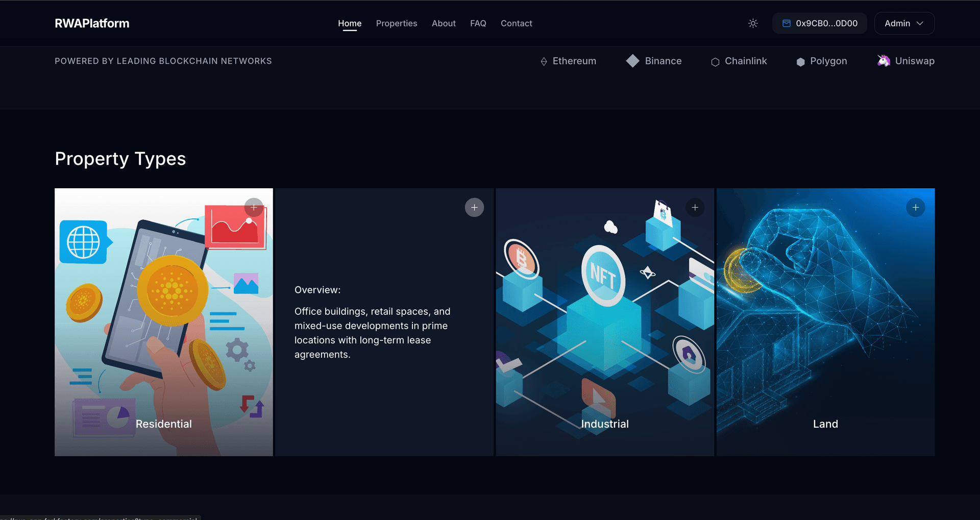Click the Uniswap unicorn logo
This screenshot has height=520, width=980.
[x=884, y=61]
